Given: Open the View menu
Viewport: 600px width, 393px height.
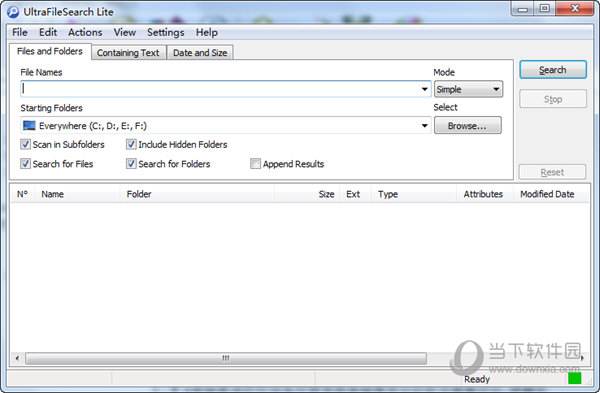Looking at the screenshot, I should tap(125, 33).
